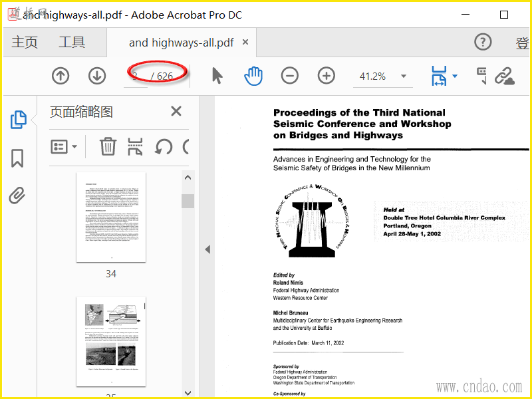Collapse the navigation pane with left triangle

pyautogui.click(x=207, y=250)
